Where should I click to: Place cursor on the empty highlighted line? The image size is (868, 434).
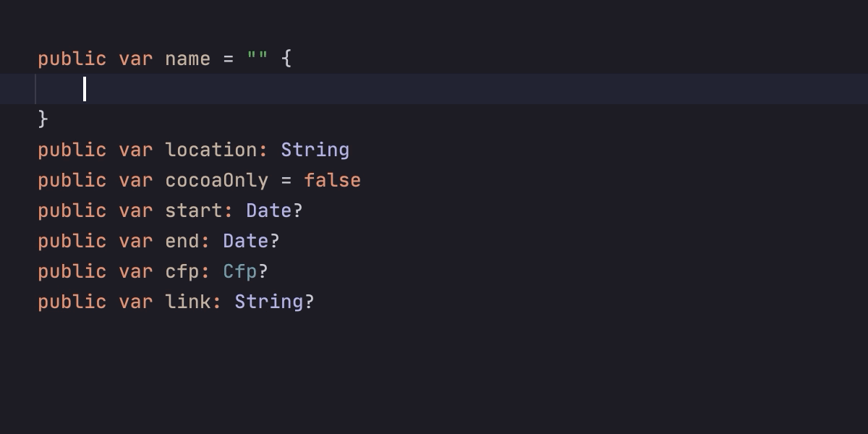coord(434,89)
